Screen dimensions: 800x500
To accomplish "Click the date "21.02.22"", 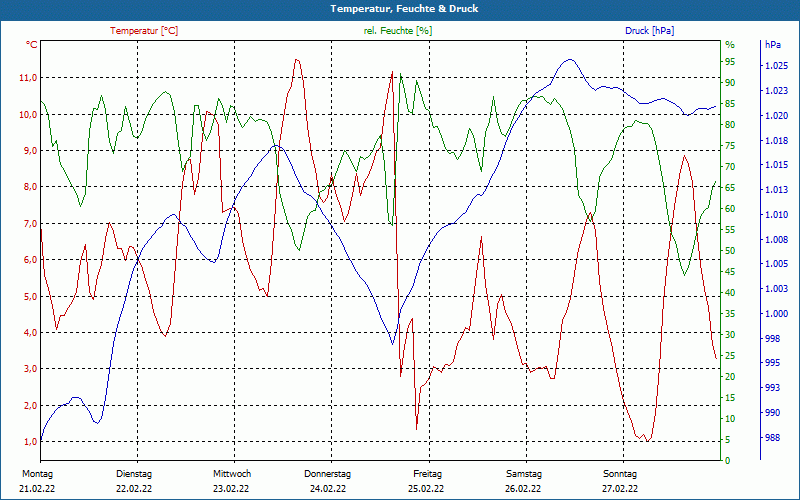I will pyautogui.click(x=37, y=489).
